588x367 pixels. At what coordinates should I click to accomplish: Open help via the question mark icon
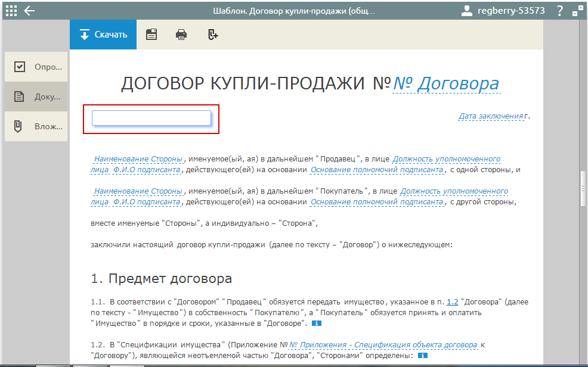point(559,9)
